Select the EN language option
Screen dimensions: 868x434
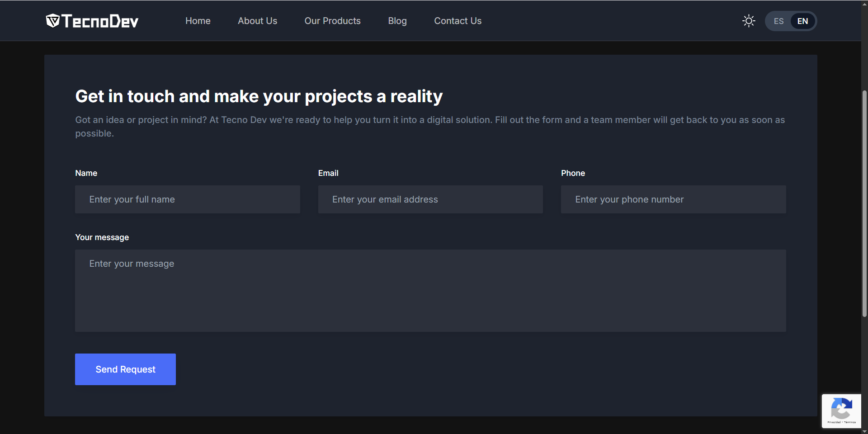click(802, 21)
